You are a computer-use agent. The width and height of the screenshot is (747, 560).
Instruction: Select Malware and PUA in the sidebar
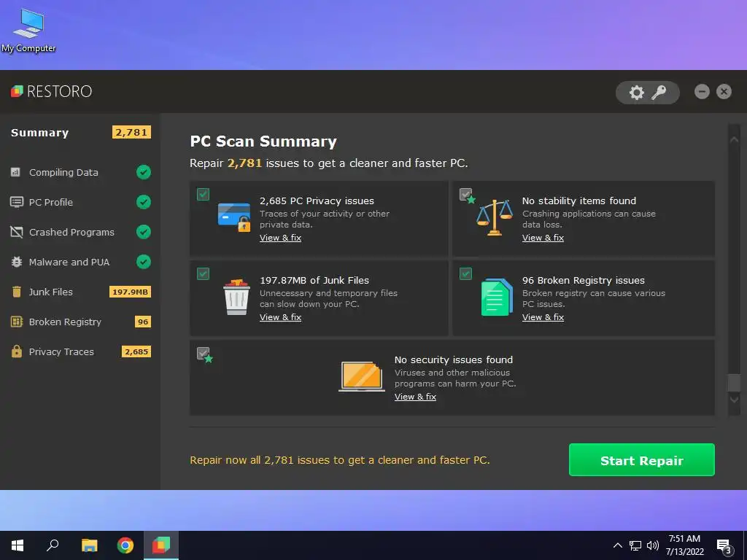click(x=80, y=262)
